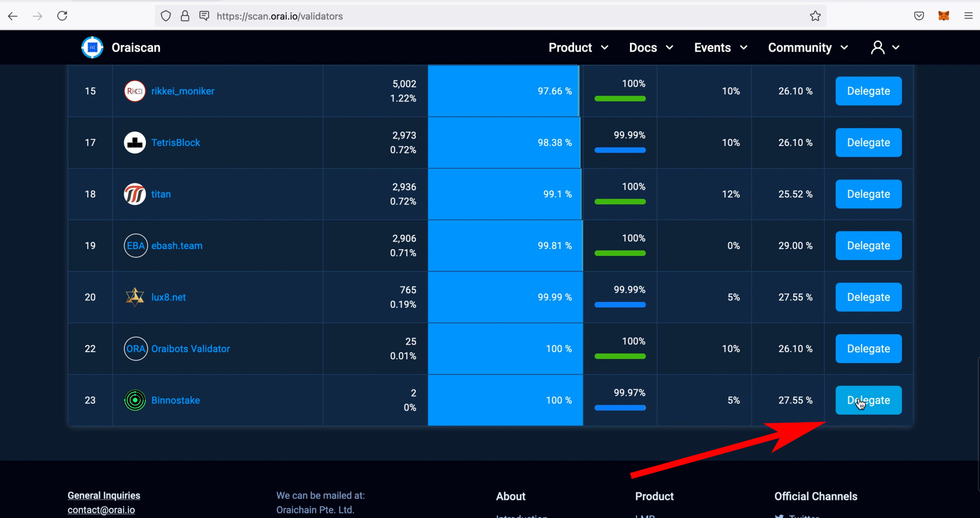This screenshot has height=518, width=980.
Task: Click Binnostake 99.97% uptime bar
Action: 620,408
